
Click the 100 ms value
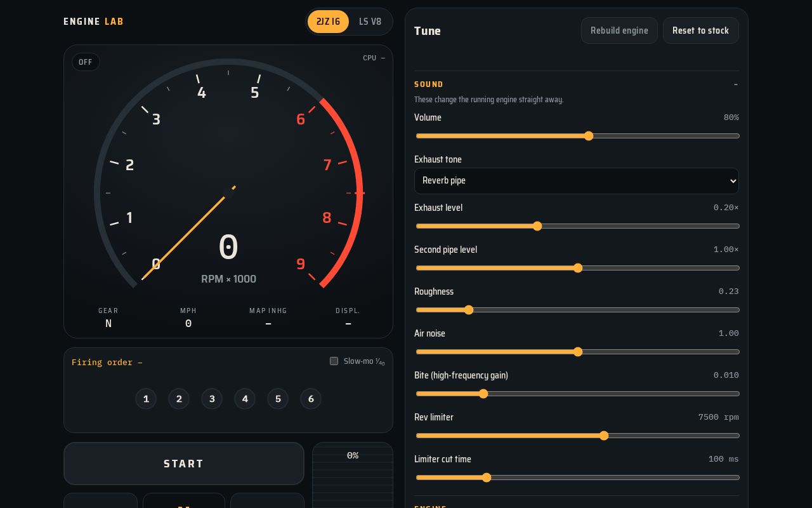(x=724, y=459)
